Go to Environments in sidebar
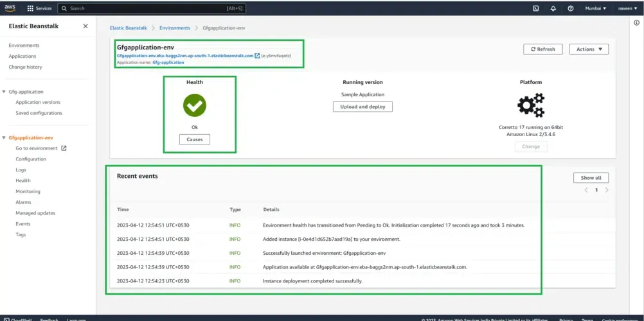 click(x=24, y=46)
